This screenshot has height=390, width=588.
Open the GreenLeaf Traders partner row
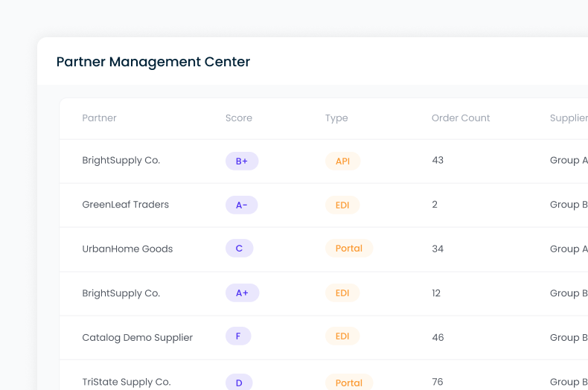(x=125, y=205)
